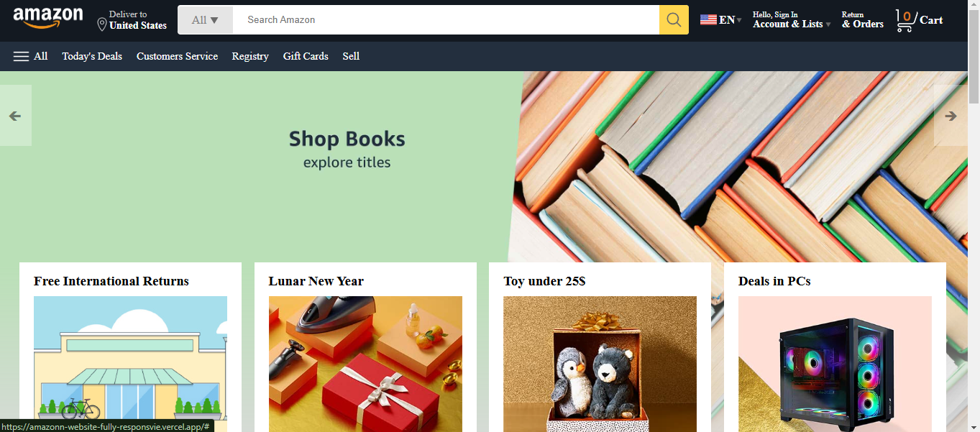Viewport: 980px width, 432px height.
Task: Open Deals in PCs gaming computer image
Action: point(835,364)
